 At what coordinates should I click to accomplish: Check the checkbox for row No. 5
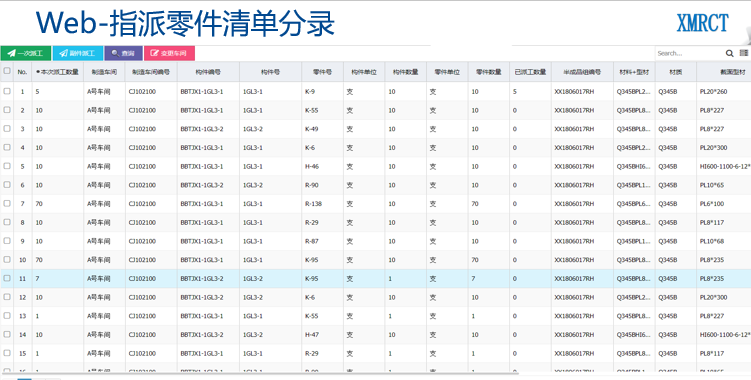coord(7,166)
